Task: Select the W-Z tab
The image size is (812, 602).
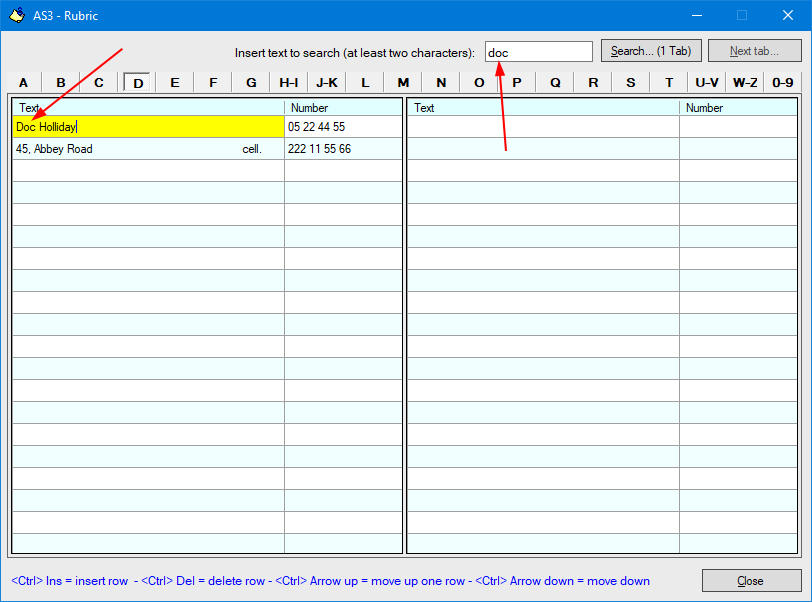Action: click(745, 82)
